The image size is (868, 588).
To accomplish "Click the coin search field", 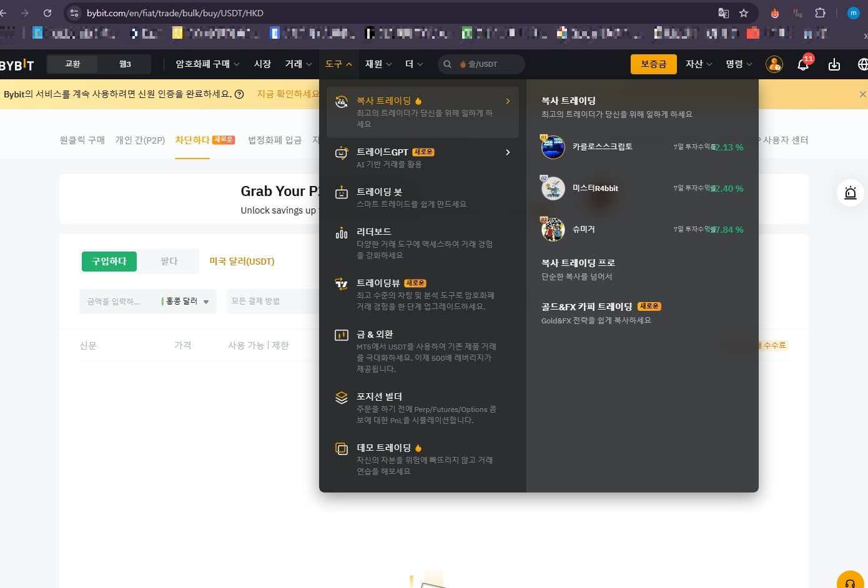I will click(x=481, y=64).
